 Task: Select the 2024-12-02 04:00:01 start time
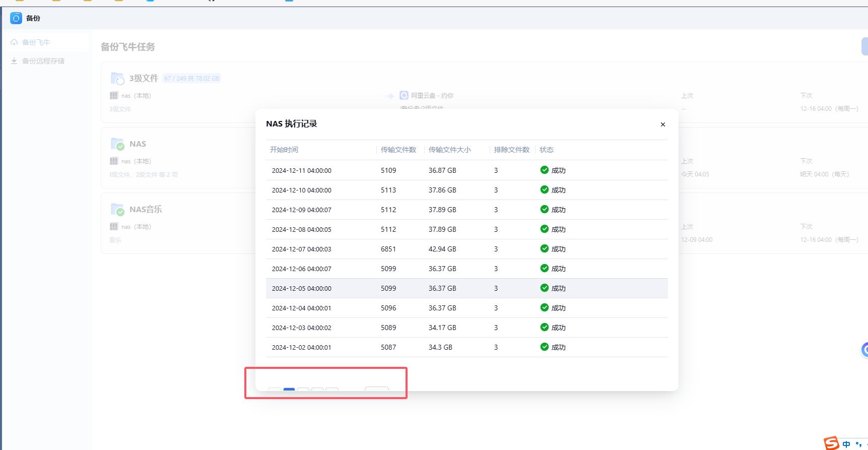pos(302,348)
